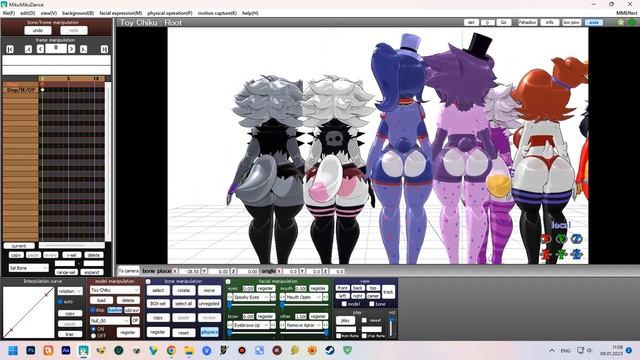
Task: Open the Toy Chiku model dropdown
Action: [115, 290]
